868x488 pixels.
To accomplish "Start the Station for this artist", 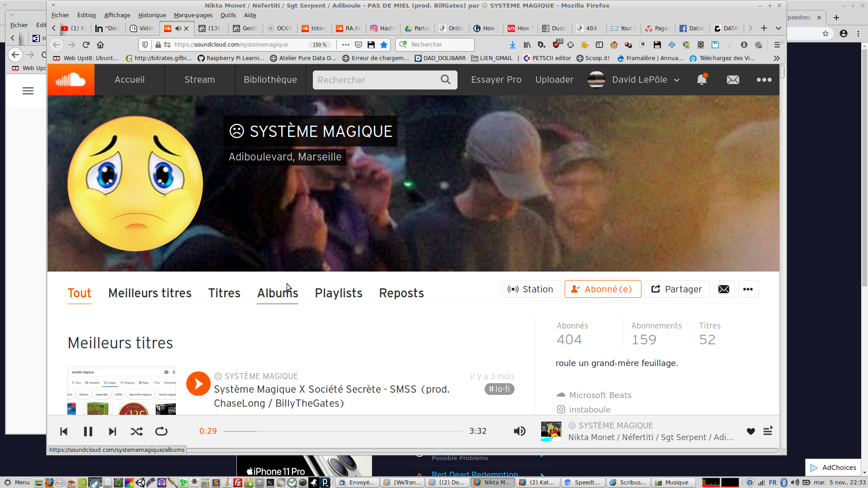I will [x=531, y=289].
